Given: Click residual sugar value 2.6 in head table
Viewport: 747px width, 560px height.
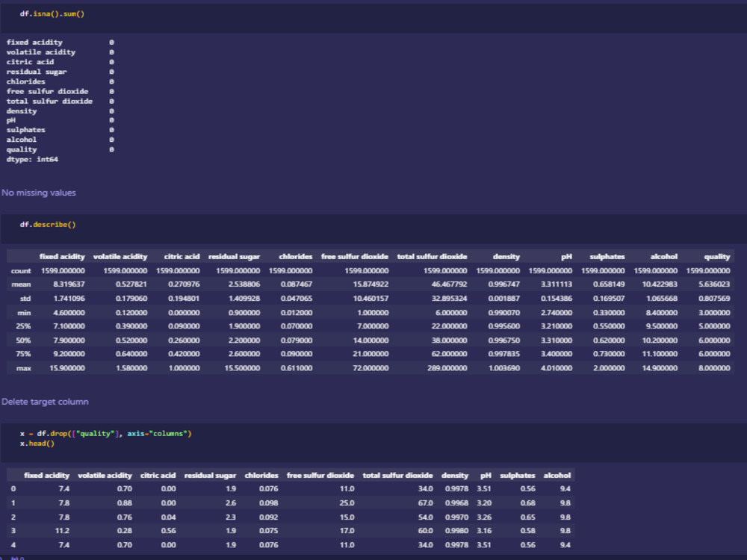Looking at the screenshot, I should pos(231,503).
